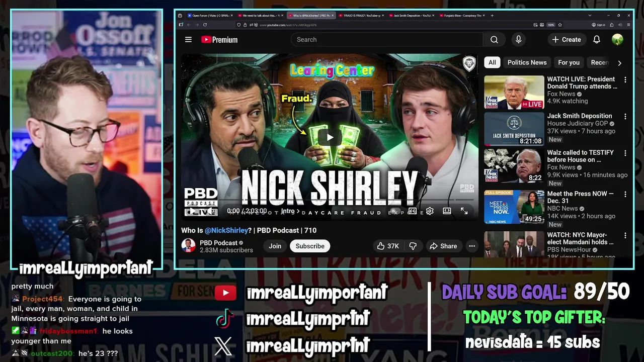Switch to Forgiato Blow browser tab
Image resolution: width=644 pixels, height=362 pixels.
[462, 16]
